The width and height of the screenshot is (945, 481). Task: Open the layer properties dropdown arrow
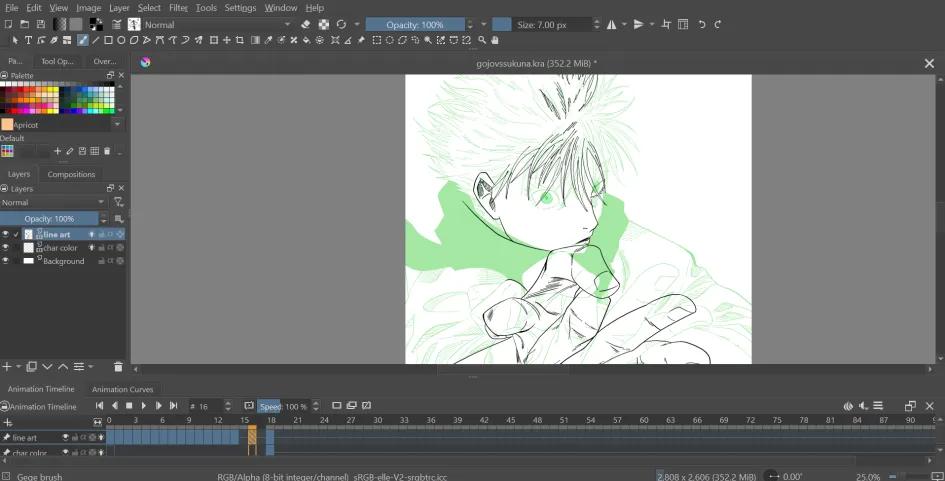pos(90,366)
